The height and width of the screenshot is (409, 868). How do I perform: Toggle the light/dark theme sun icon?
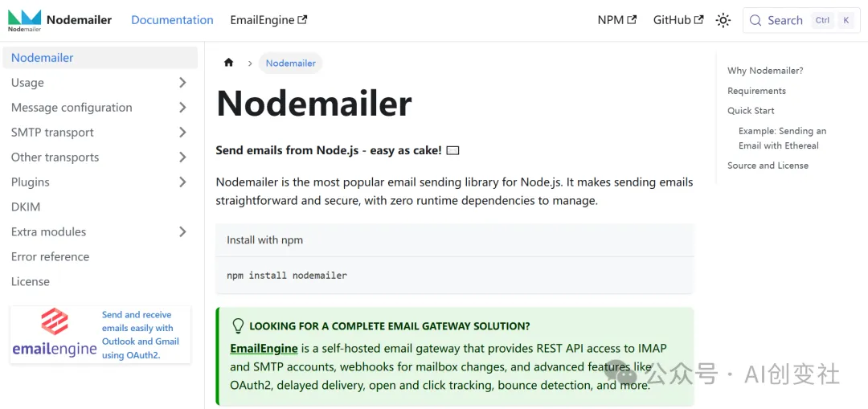tap(723, 21)
